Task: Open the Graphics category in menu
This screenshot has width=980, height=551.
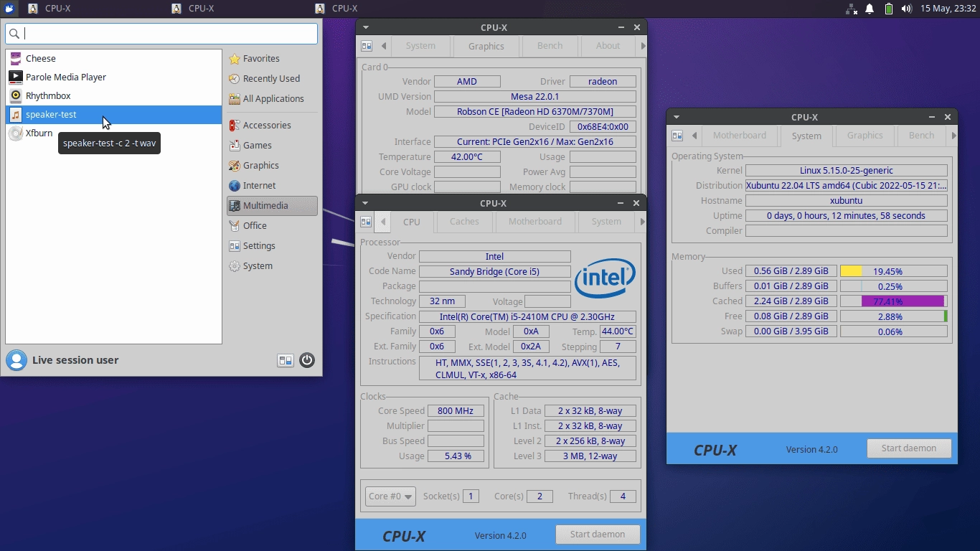Action: [272, 166]
